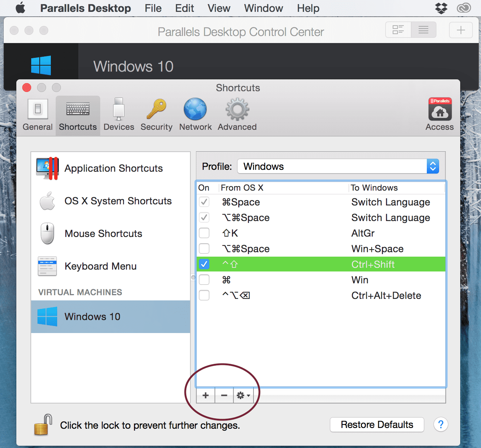Open Parallels Access
The height and width of the screenshot is (448, 481).
[440, 115]
